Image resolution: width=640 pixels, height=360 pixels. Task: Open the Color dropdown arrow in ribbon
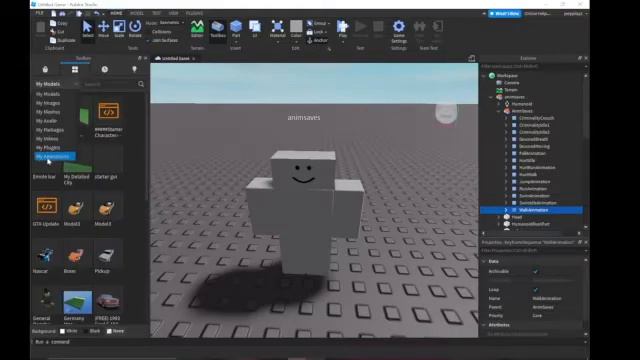coord(296,41)
